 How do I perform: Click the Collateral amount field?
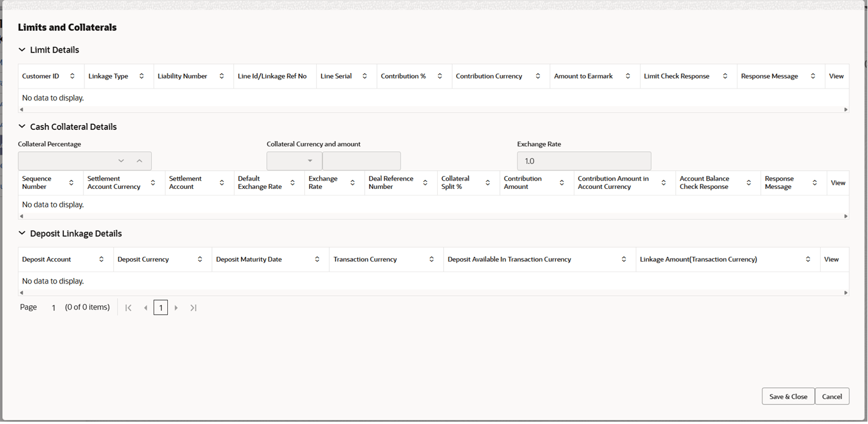click(x=362, y=161)
